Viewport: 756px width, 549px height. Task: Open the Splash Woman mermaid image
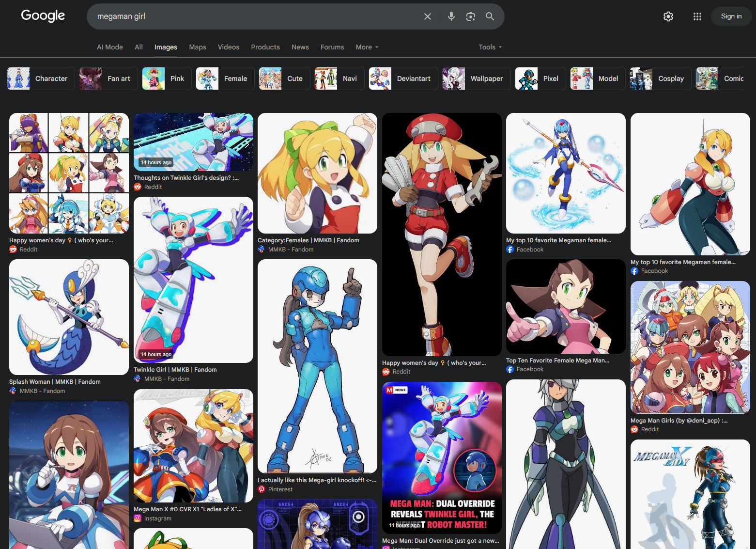pyautogui.click(x=69, y=317)
